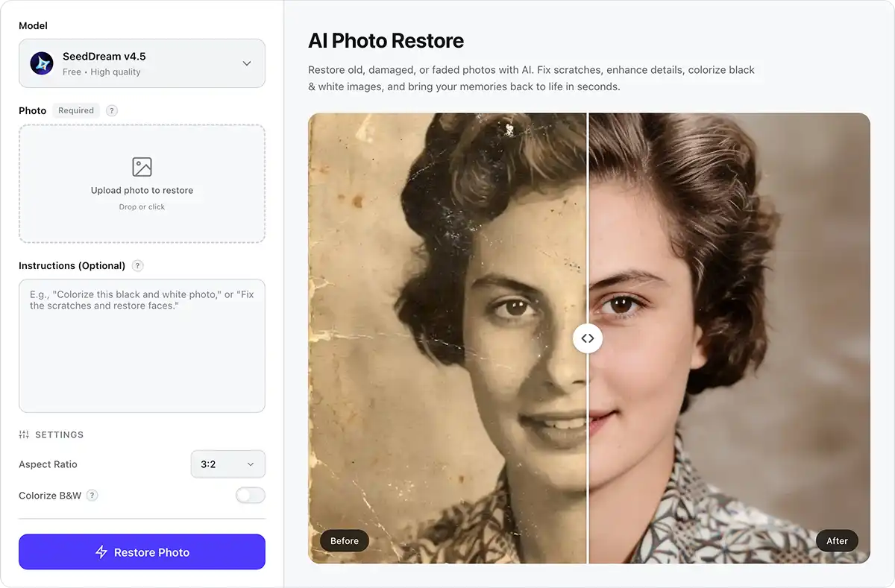This screenshot has height=588, width=895.
Task: Click the upload photo image icon
Action: (x=142, y=167)
